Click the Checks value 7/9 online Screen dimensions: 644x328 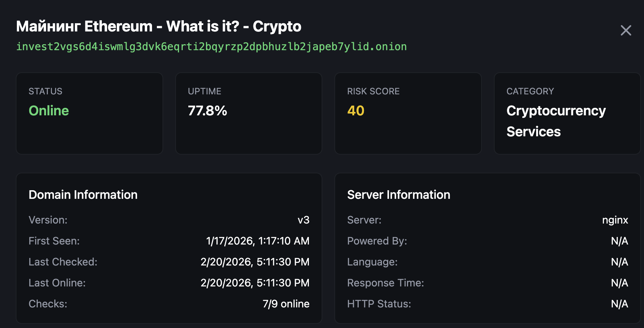286,304
